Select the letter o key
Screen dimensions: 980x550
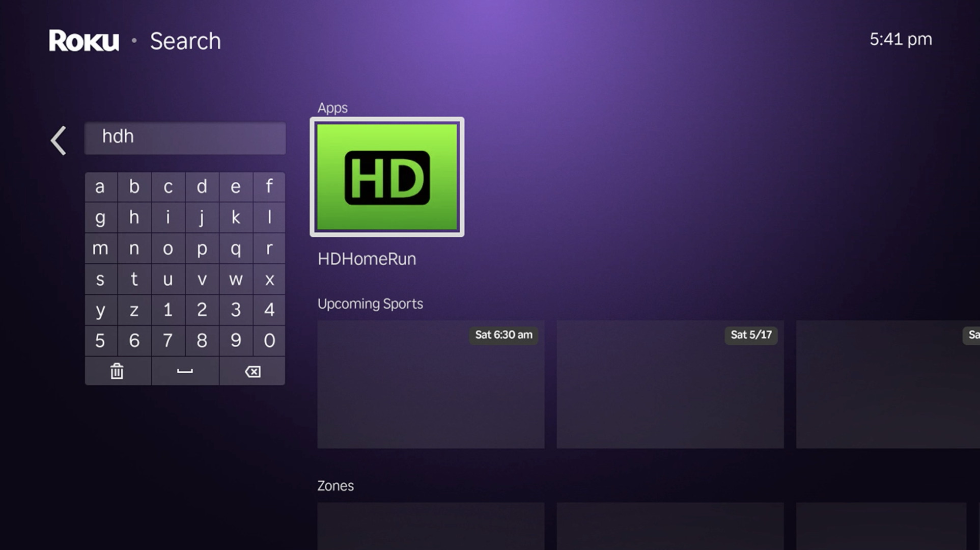168,249
